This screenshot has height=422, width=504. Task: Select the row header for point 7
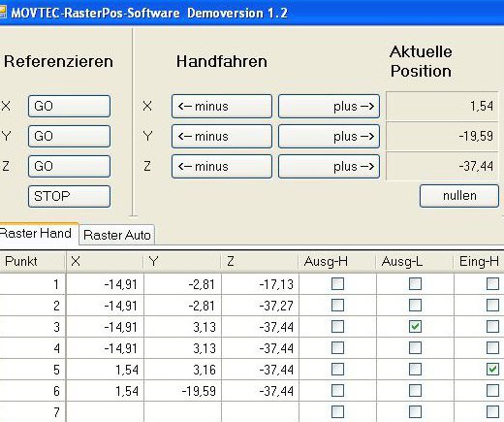pos(32,412)
